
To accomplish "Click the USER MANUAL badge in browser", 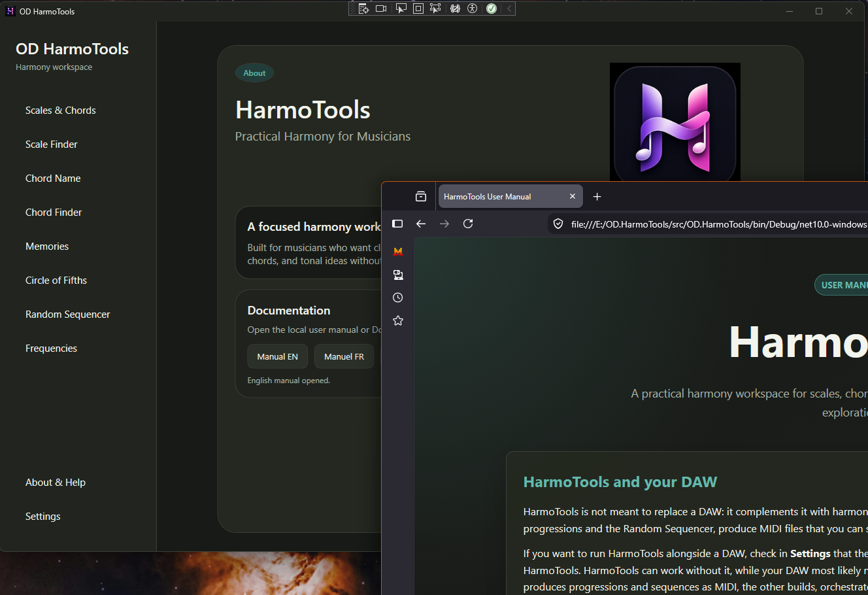I will pyautogui.click(x=842, y=285).
